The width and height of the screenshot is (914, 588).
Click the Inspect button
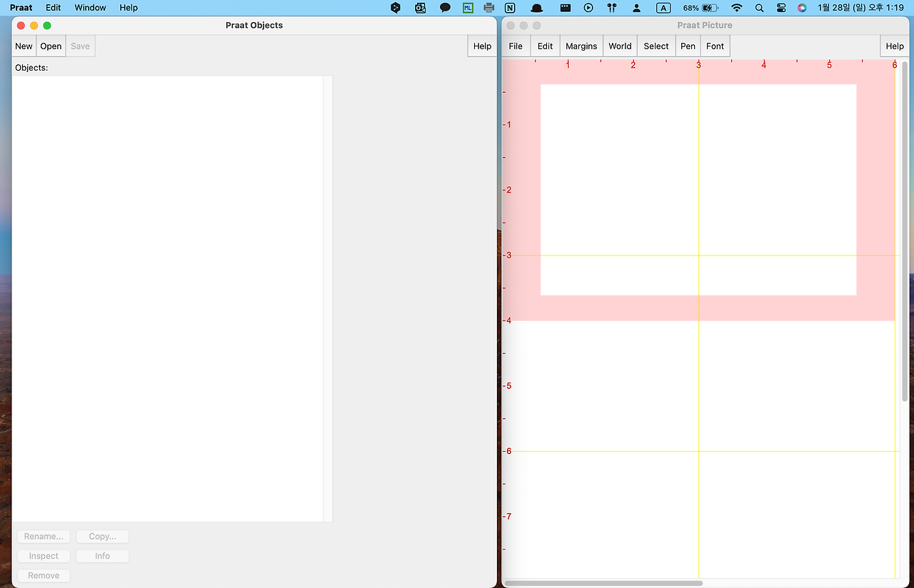44,556
